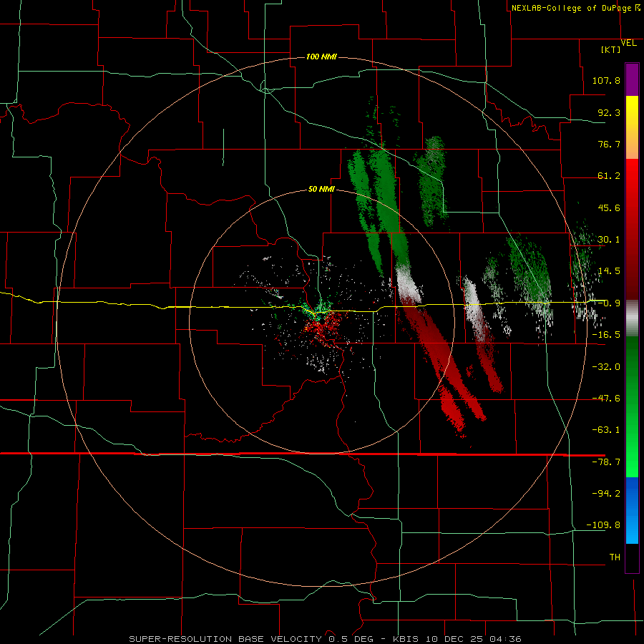Select the -32.0 legend value
Screen dimensions: 644x644
[x=606, y=367]
